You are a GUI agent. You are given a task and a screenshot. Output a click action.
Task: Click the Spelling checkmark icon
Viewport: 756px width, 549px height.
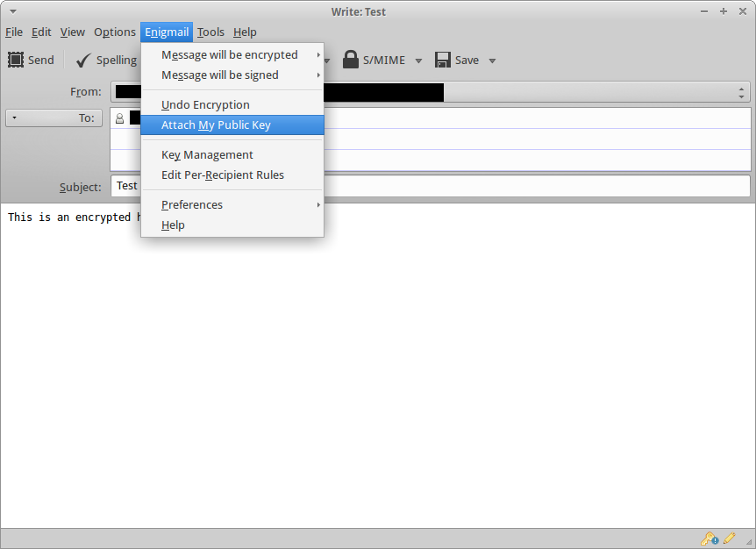point(83,61)
